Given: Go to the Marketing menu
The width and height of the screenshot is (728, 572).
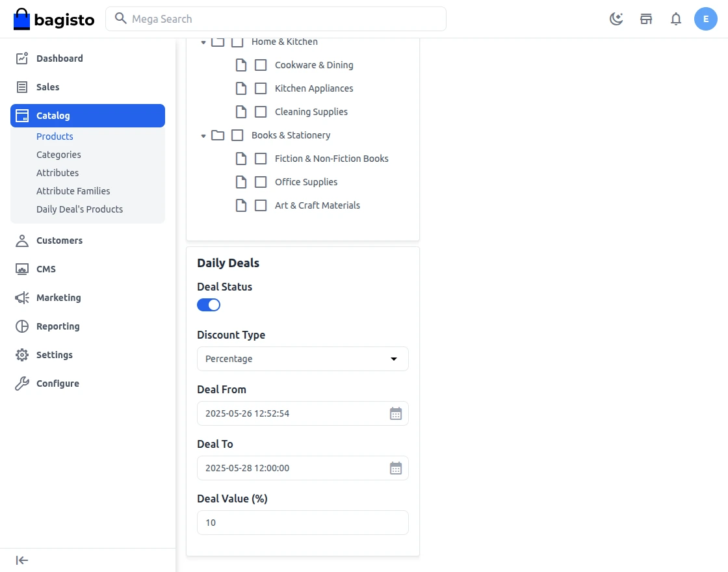Looking at the screenshot, I should pyautogui.click(x=58, y=298).
